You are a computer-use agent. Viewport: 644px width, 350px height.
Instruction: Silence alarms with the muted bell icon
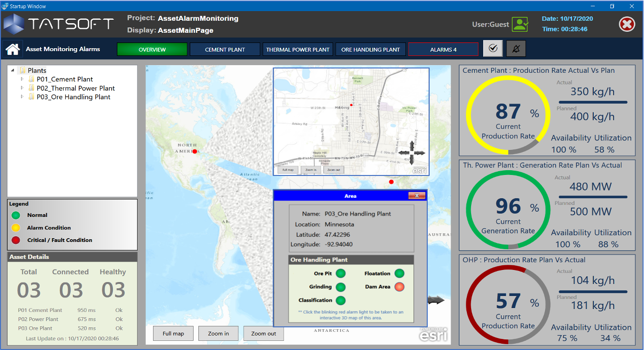[x=516, y=48]
